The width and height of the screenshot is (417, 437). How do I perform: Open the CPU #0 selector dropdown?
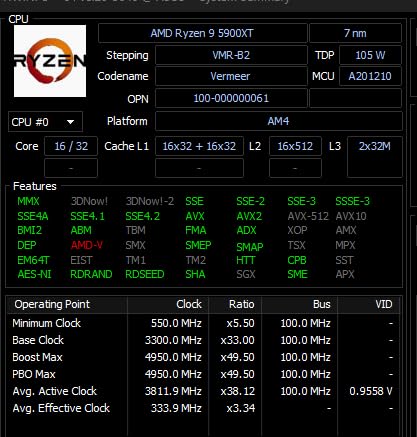click(x=45, y=122)
